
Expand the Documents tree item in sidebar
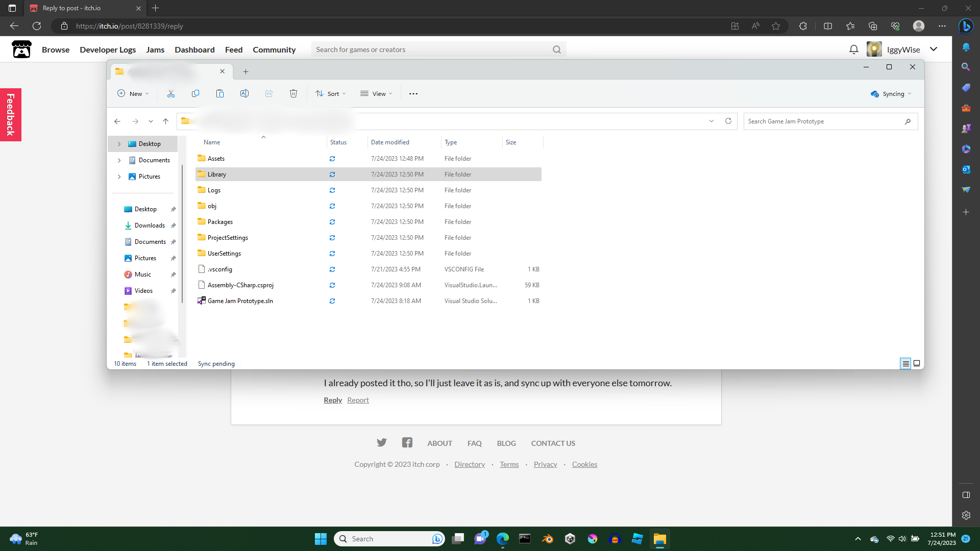click(119, 160)
